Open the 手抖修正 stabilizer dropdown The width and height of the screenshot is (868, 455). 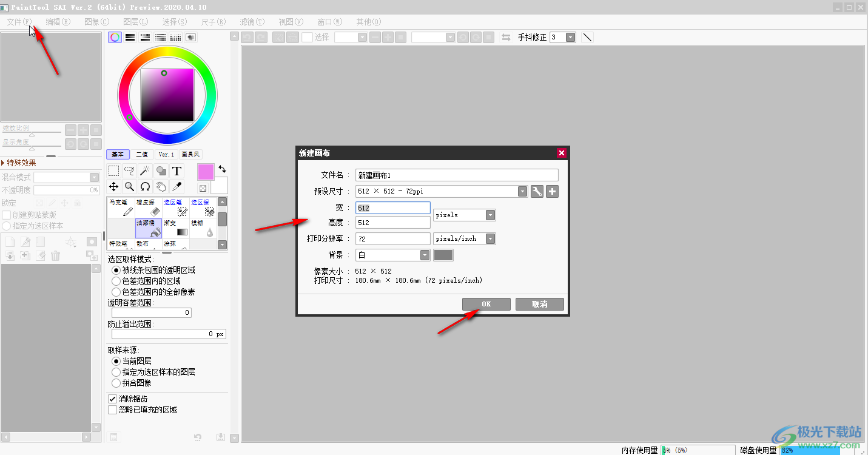pos(570,37)
